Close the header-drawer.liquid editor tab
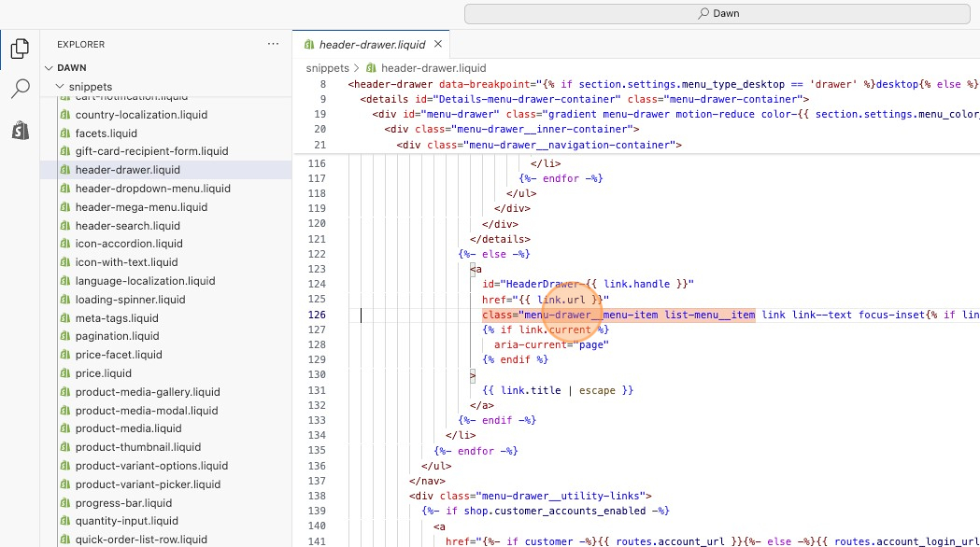Viewport: 980px width, 547px height. coord(437,44)
